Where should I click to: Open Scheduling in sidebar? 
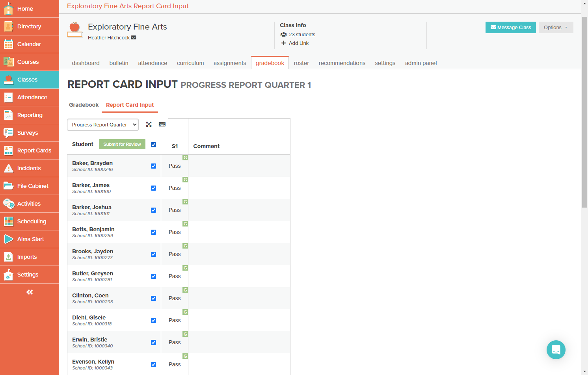[30, 221]
